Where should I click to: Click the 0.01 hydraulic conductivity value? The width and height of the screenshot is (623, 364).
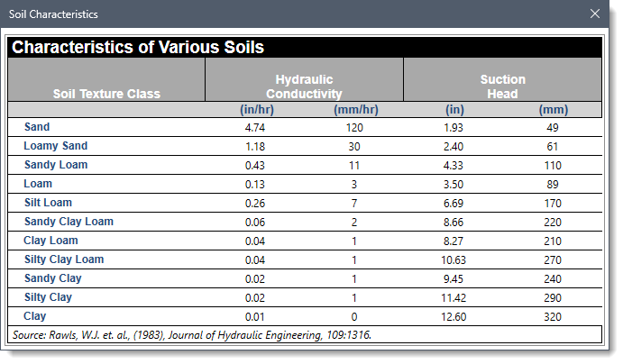tap(255, 317)
